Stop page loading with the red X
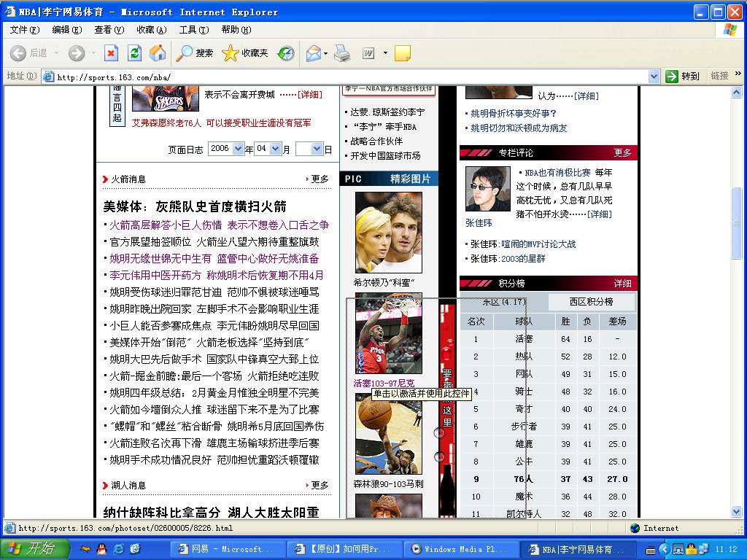This screenshot has height=560, width=747. [x=111, y=52]
